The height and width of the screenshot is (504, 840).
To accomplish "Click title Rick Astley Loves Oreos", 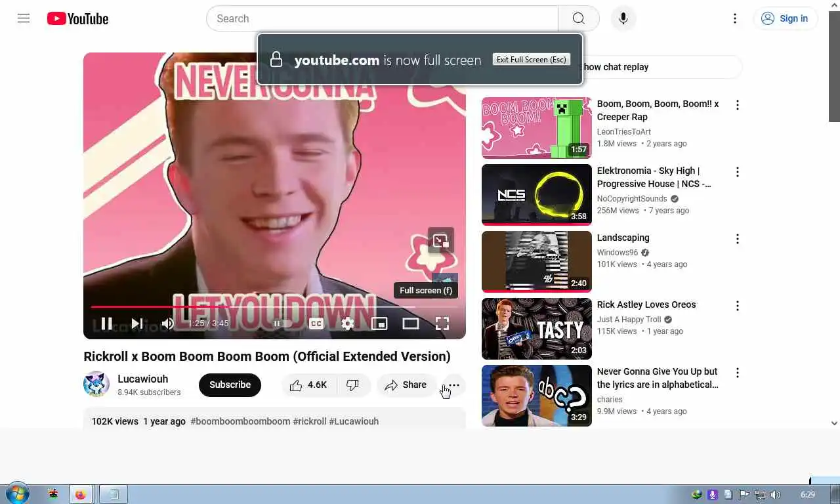I will point(646,304).
